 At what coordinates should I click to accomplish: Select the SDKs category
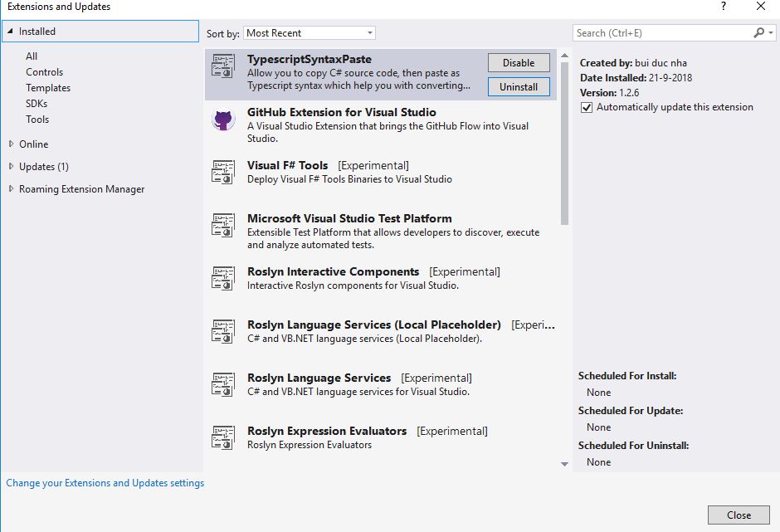point(37,104)
